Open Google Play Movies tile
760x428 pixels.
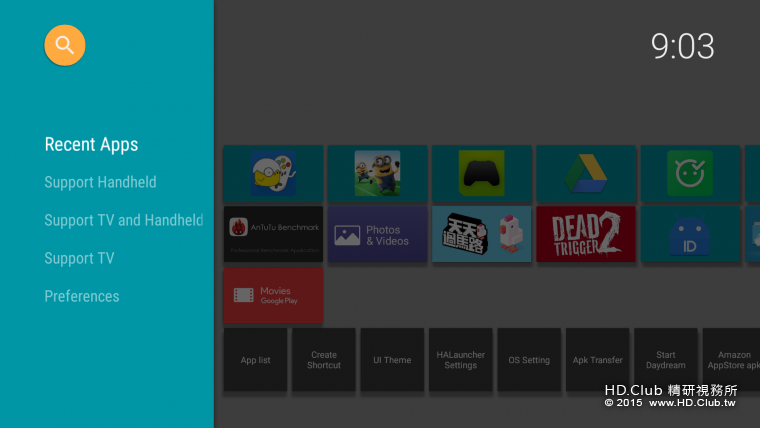tap(273, 295)
